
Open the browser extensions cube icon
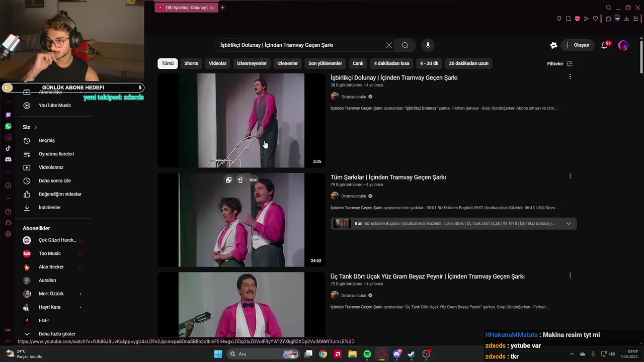608,19
